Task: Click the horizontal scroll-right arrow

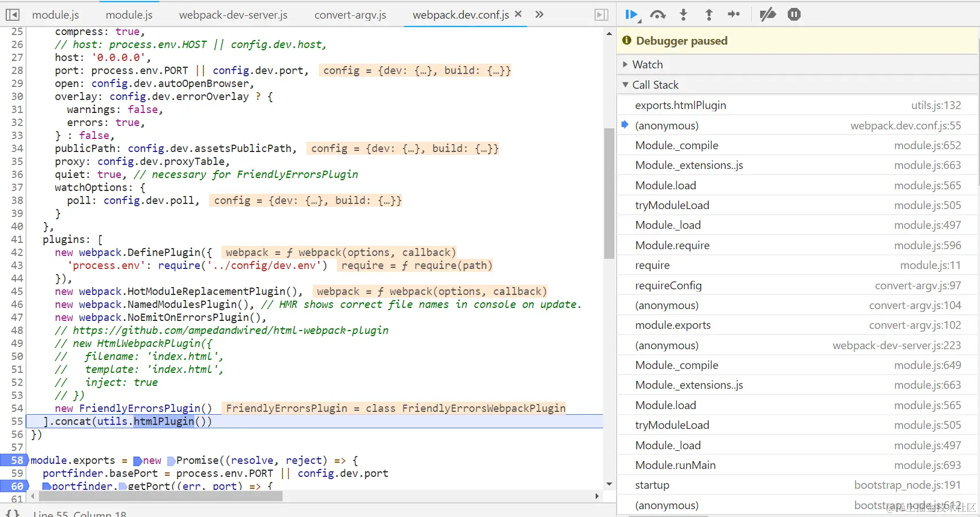Action: [x=597, y=496]
